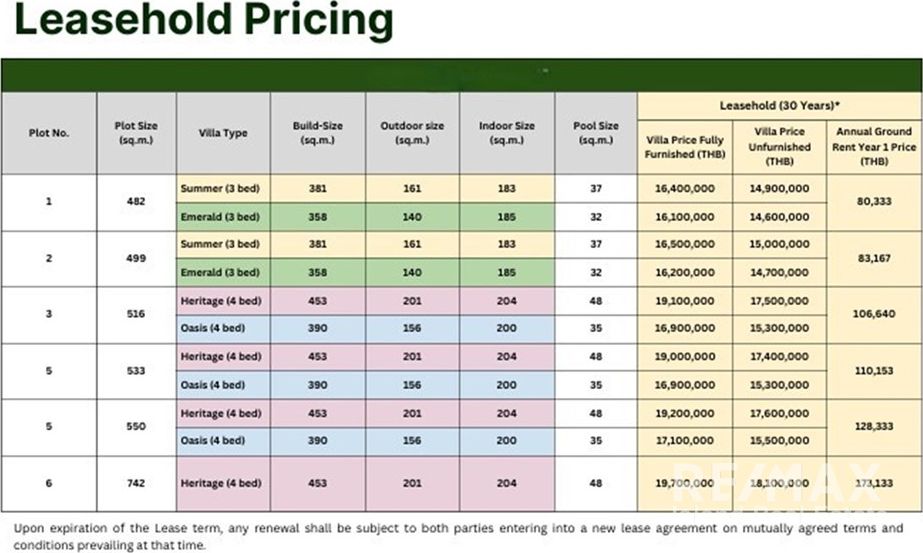The image size is (923, 553).
Task: Click the Leasehold (30 Years) header
Action: point(779,105)
